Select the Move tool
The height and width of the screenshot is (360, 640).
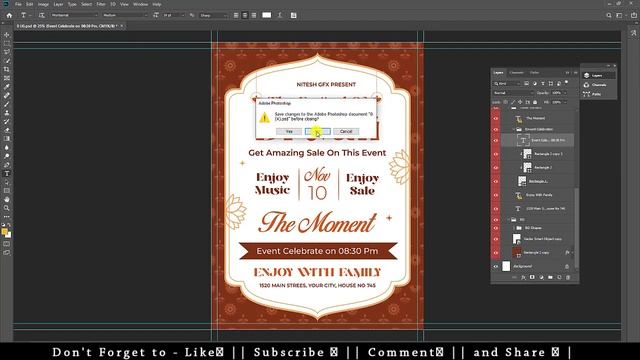7,35
